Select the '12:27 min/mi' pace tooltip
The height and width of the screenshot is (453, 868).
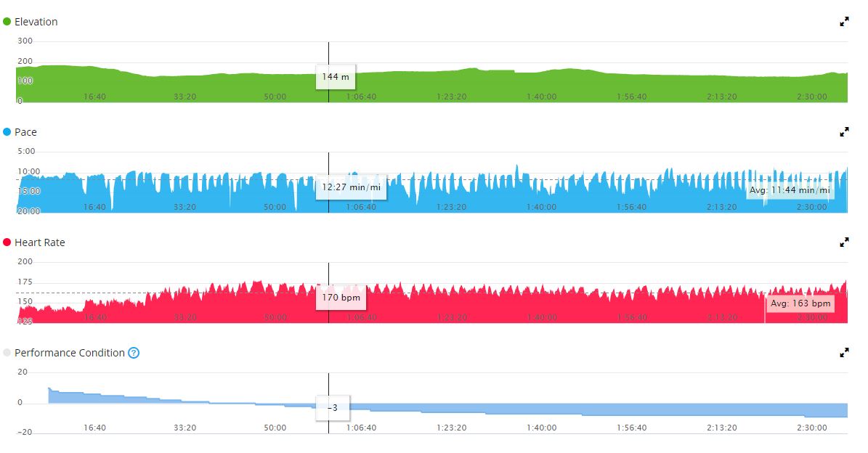[x=351, y=187]
